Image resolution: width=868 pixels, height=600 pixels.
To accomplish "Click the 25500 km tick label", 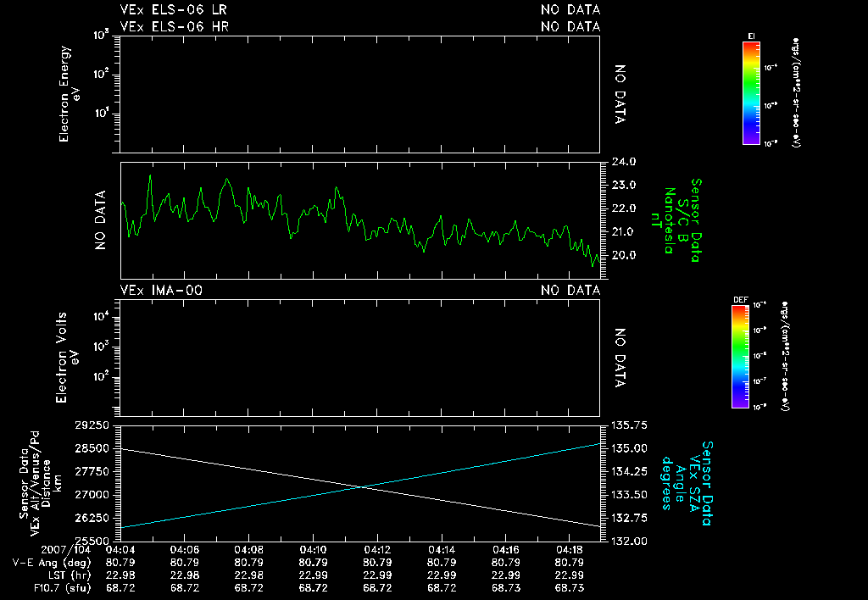I will coord(92,541).
